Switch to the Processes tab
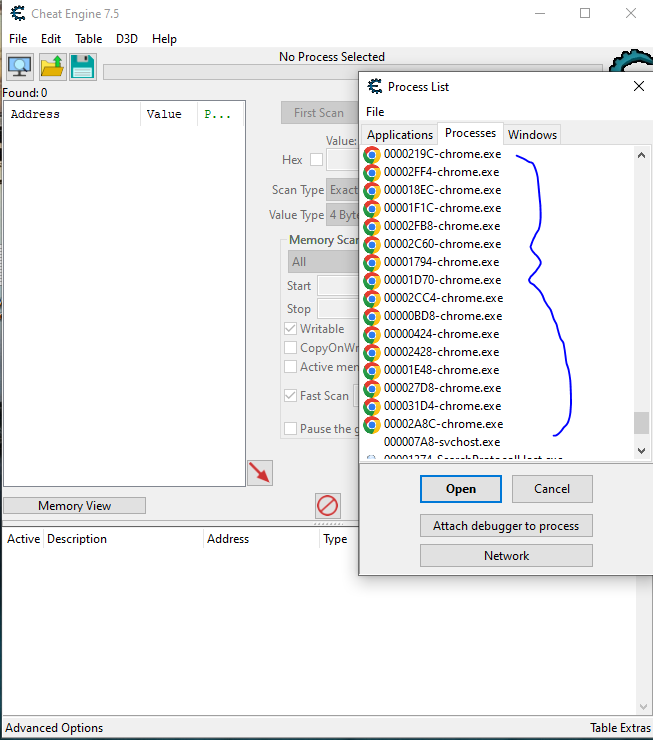653x740 pixels. 470,133
